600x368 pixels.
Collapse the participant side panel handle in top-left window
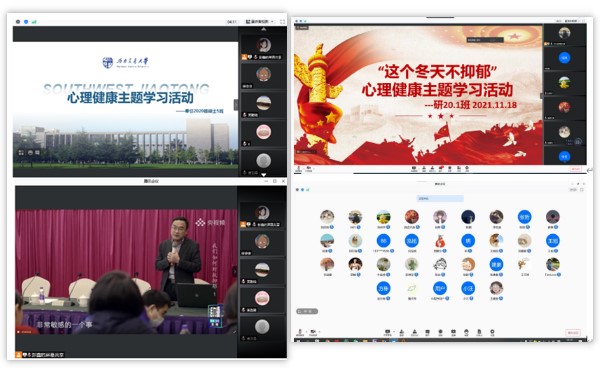click(x=236, y=104)
